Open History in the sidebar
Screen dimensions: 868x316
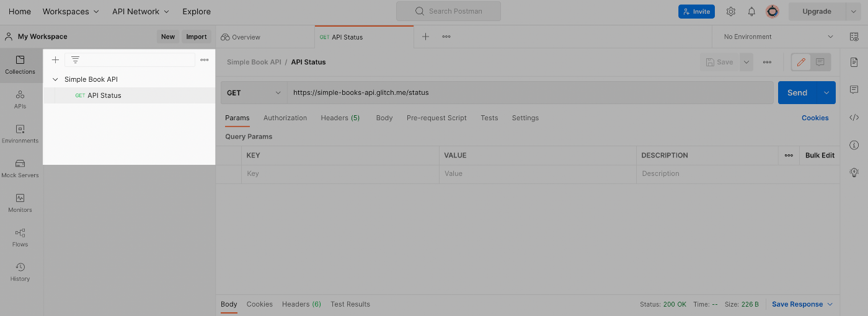pos(20,273)
